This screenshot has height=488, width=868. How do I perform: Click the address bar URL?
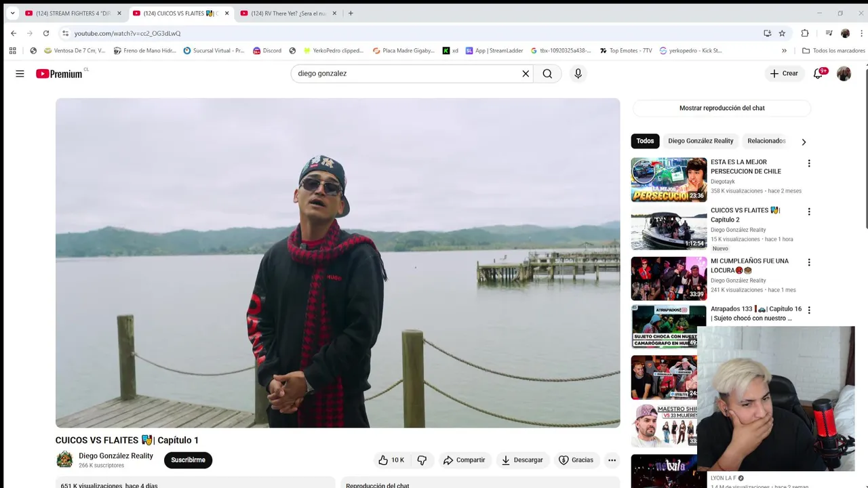pyautogui.click(x=127, y=33)
